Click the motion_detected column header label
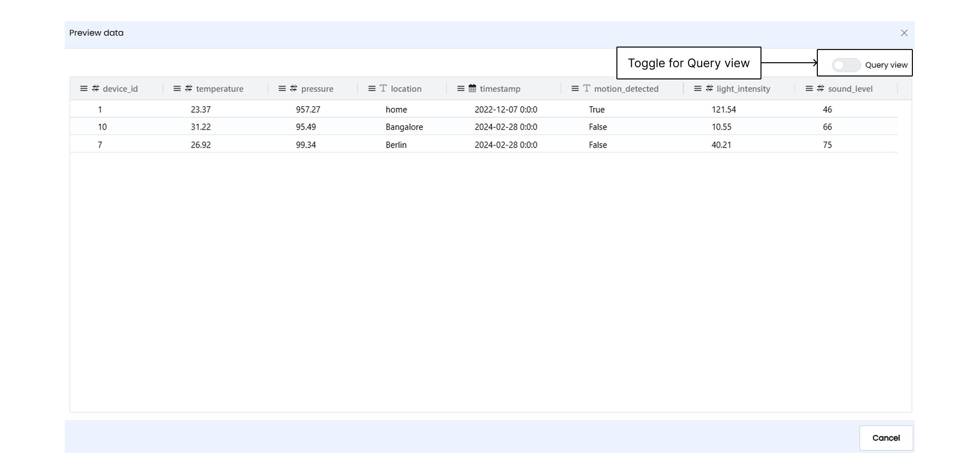 626,89
